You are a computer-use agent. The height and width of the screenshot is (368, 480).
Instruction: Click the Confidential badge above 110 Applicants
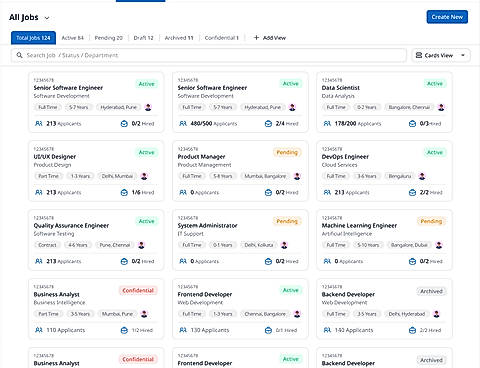138,290
